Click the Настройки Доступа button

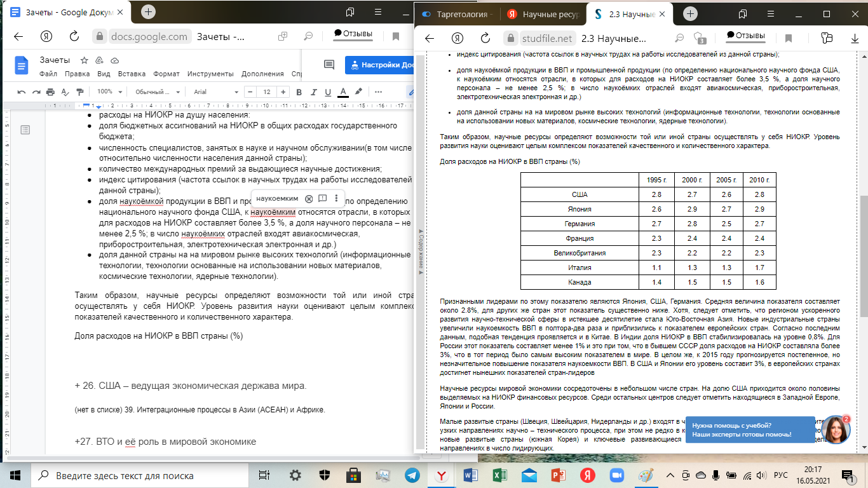[x=381, y=65]
